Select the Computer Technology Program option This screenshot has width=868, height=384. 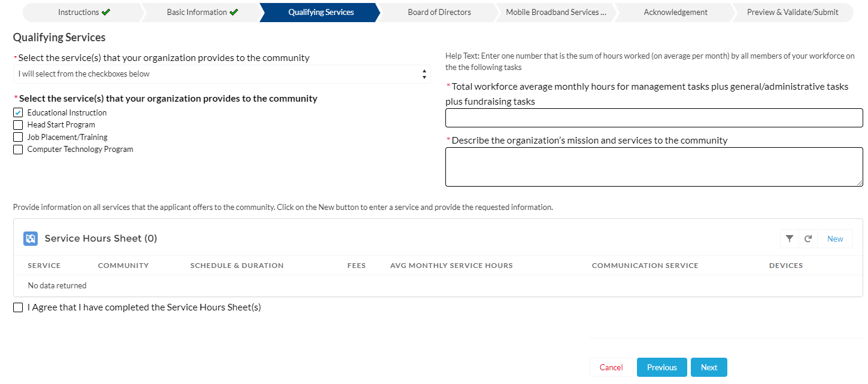point(17,149)
